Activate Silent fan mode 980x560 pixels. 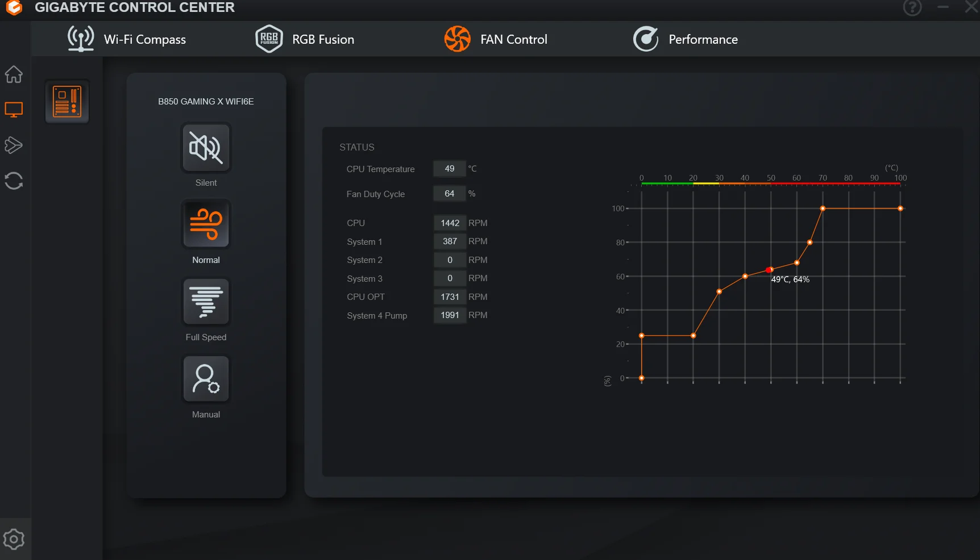click(x=206, y=148)
